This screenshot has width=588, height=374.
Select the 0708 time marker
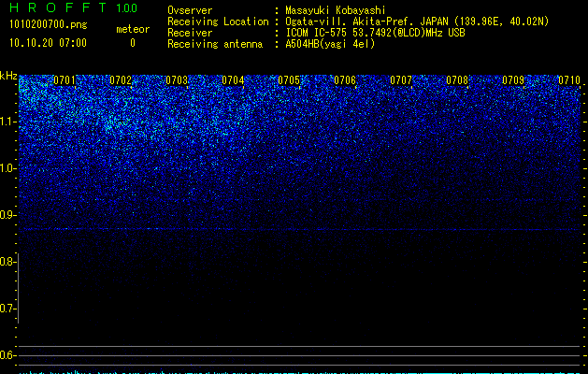tap(457, 80)
